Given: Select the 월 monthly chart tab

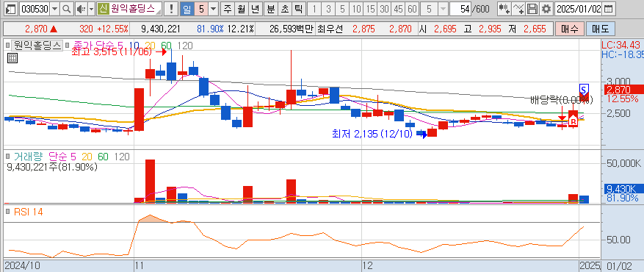Looking at the screenshot, I should click(x=241, y=9).
